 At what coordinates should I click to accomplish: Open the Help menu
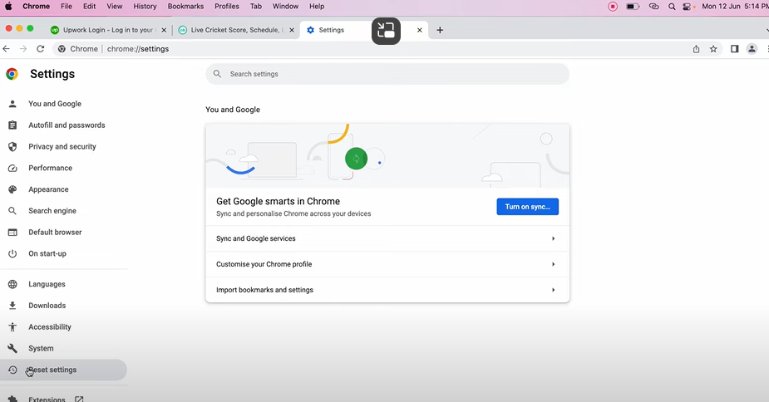316,6
